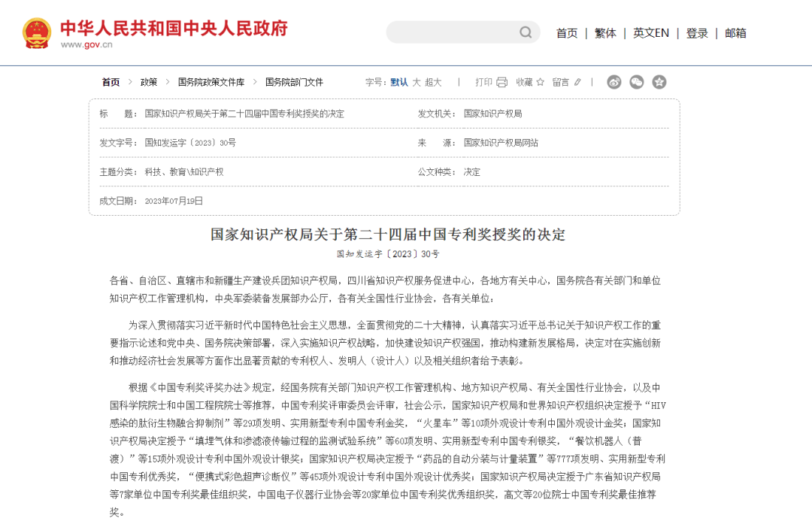This screenshot has height=527, width=812.
Task: Click the 发文机关 value 国家知识产权局
Action: pos(492,114)
